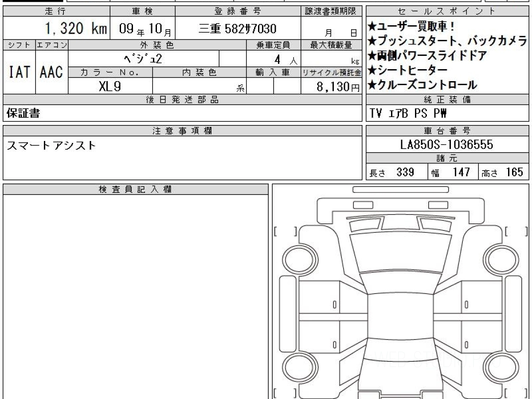The height and width of the screenshot is (399, 532).
Task: Click the 検査員記入欄 header
Action: click(135, 189)
